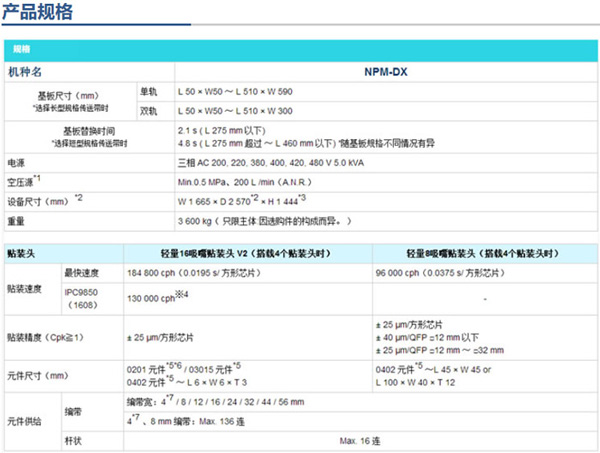Viewport: 600px width, 453px height.
Task: Select the 单轨 sub-row label
Action: point(149,92)
